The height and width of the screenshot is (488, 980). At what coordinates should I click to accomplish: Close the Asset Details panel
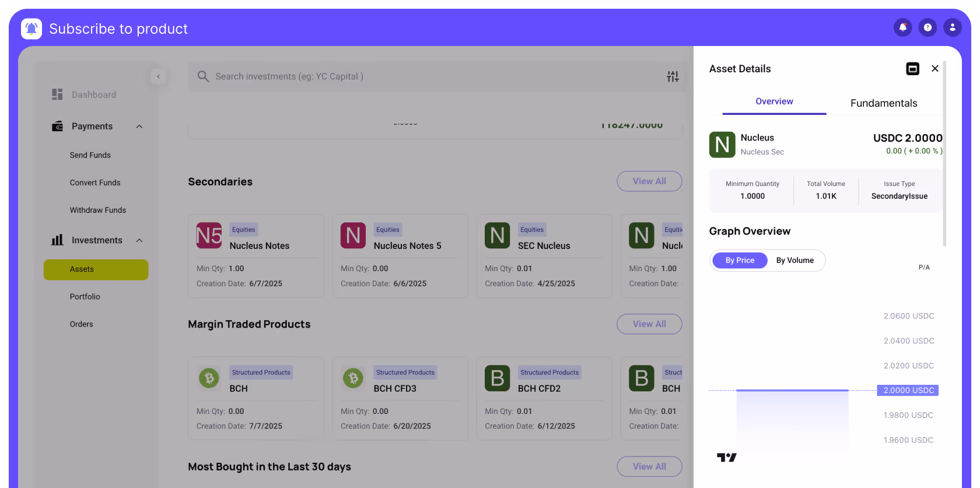coord(935,68)
